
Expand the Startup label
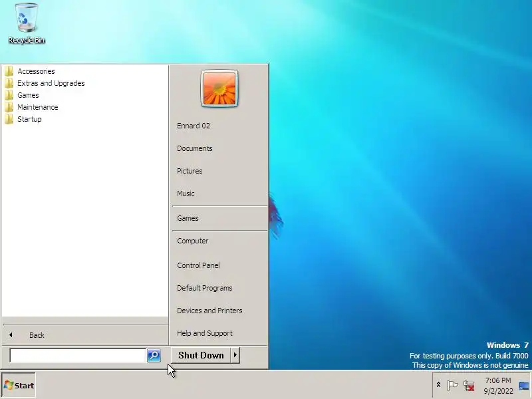point(29,119)
